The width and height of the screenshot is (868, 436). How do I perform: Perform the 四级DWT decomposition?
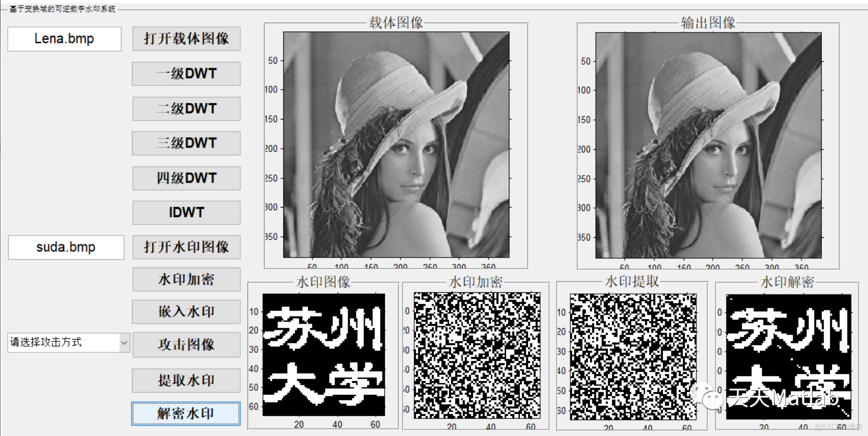(186, 178)
